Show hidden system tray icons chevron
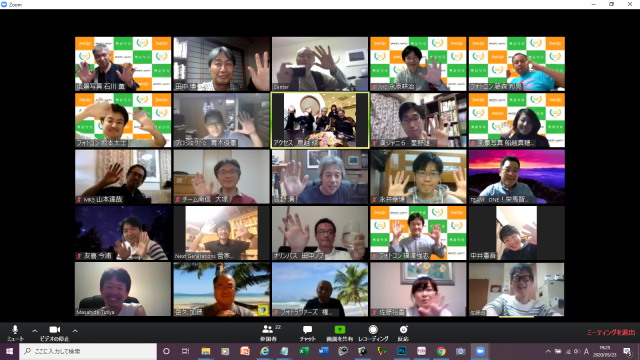The width and height of the screenshot is (640, 360). [548, 351]
